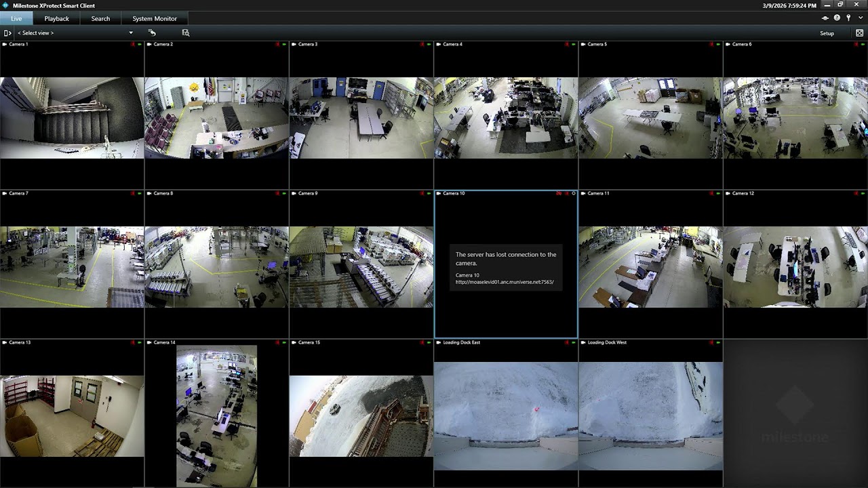The width and height of the screenshot is (868, 488).
Task: Switch to the Live tab
Action: pos(16,18)
